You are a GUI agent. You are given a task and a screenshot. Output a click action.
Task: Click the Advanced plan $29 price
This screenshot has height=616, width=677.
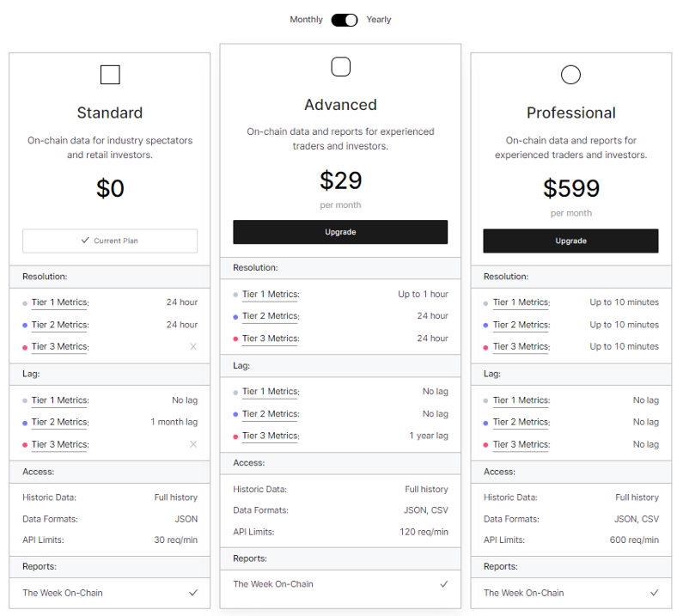point(340,180)
